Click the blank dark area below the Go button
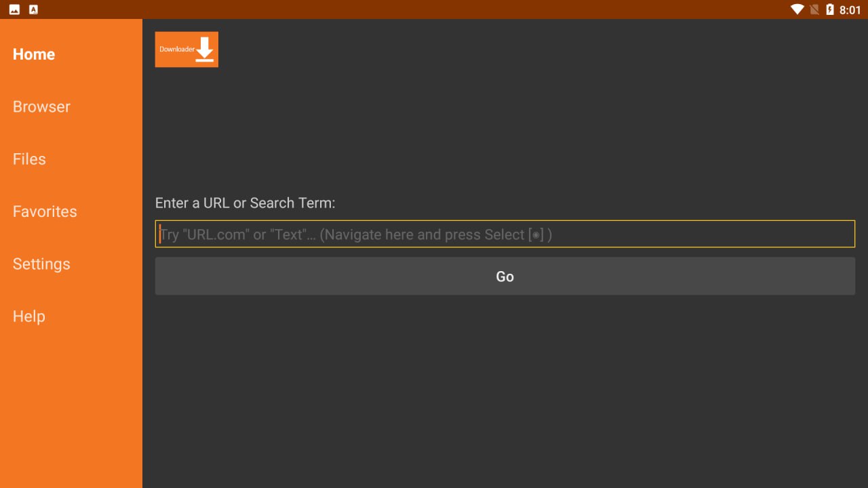Screen dimensions: 868x488 pyautogui.click(x=505, y=393)
